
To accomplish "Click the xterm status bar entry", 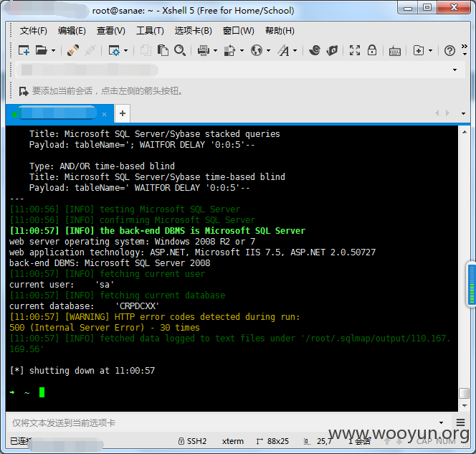I will coord(232,441).
